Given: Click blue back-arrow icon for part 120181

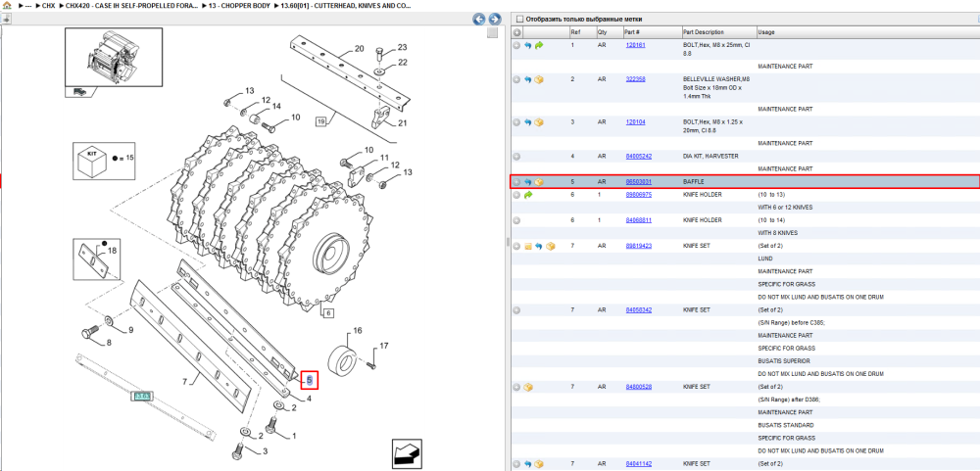Looking at the screenshot, I should (527, 46).
